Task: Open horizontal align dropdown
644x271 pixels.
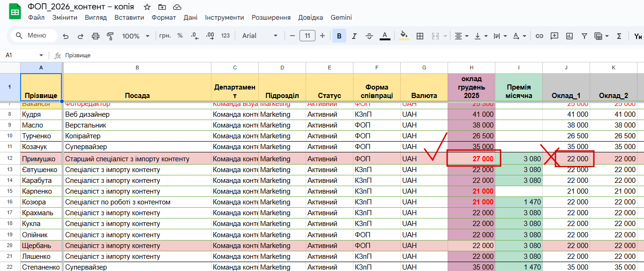Action: coord(461,36)
